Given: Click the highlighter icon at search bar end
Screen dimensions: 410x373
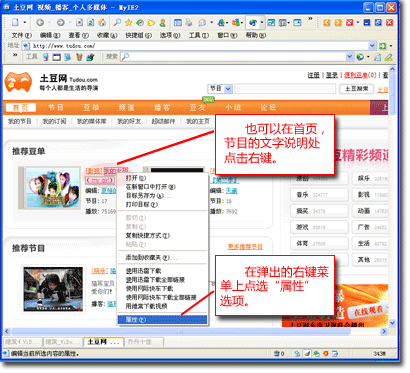Looking at the screenshot, I should pyautogui.click(x=388, y=57).
